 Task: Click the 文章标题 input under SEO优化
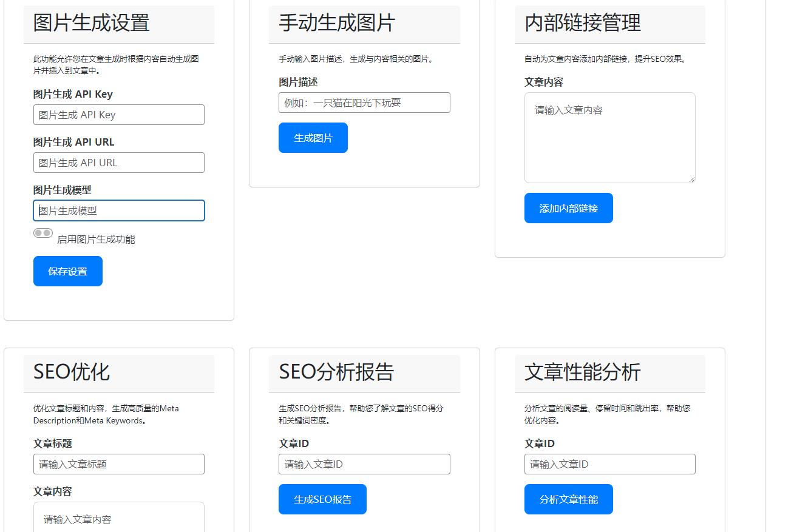pyautogui.click(x=118, y=464)
